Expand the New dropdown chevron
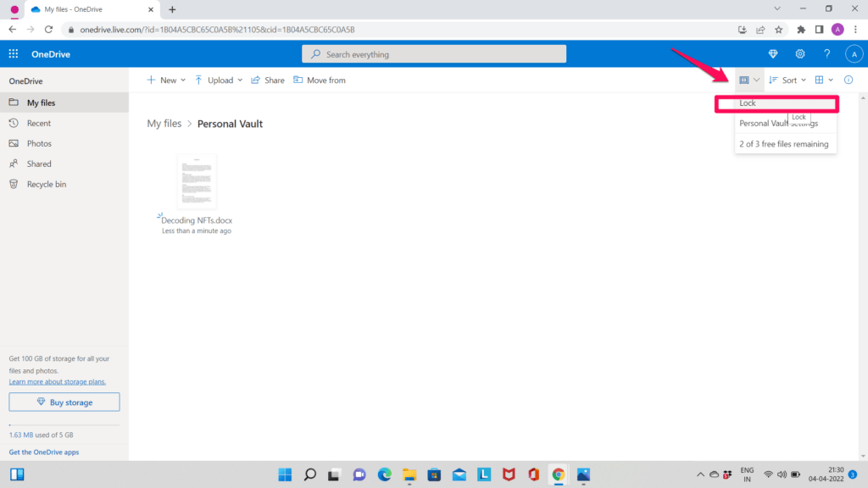Viewport: 868px width, 488px height. tap(181, 79)
